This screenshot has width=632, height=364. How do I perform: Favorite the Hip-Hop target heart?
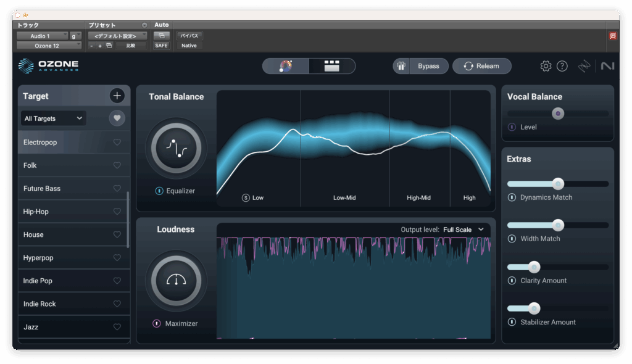117,212
